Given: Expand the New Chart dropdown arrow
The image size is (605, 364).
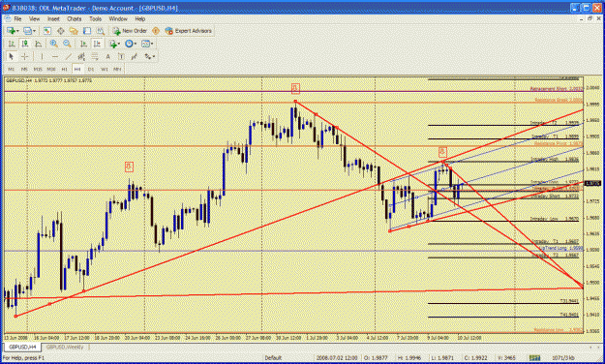Looking at the screenshot, I should [x=17, y=31].
